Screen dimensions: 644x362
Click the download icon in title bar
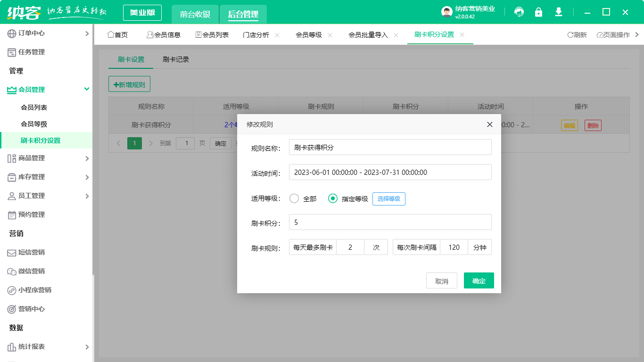[x=559, y=12]
